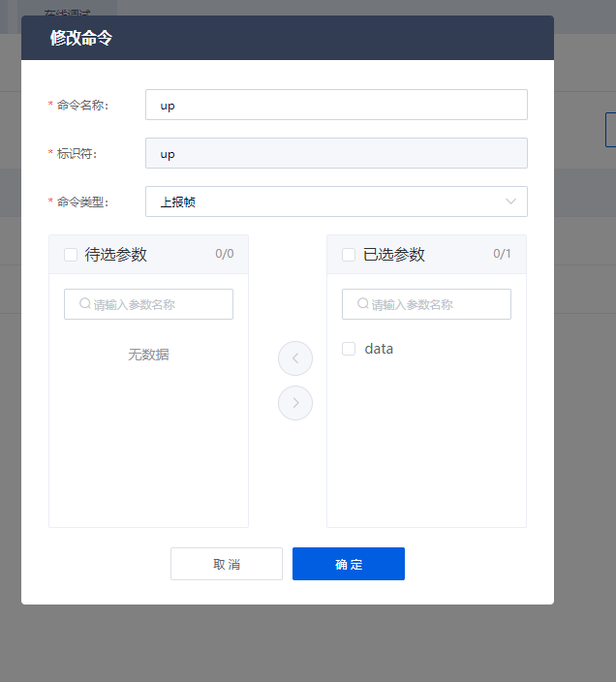616x682 pixels.
Task: Toggle the 已选参数 select-all checkbox
Action: click(349, 255)
